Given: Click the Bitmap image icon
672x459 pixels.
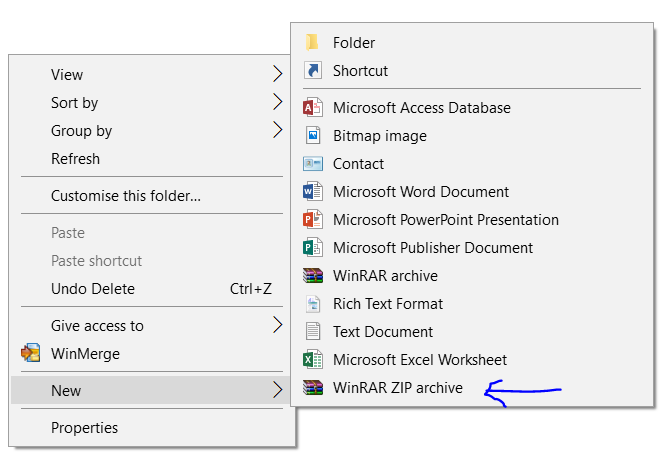Looking at the screenshot, I should 313,136.
